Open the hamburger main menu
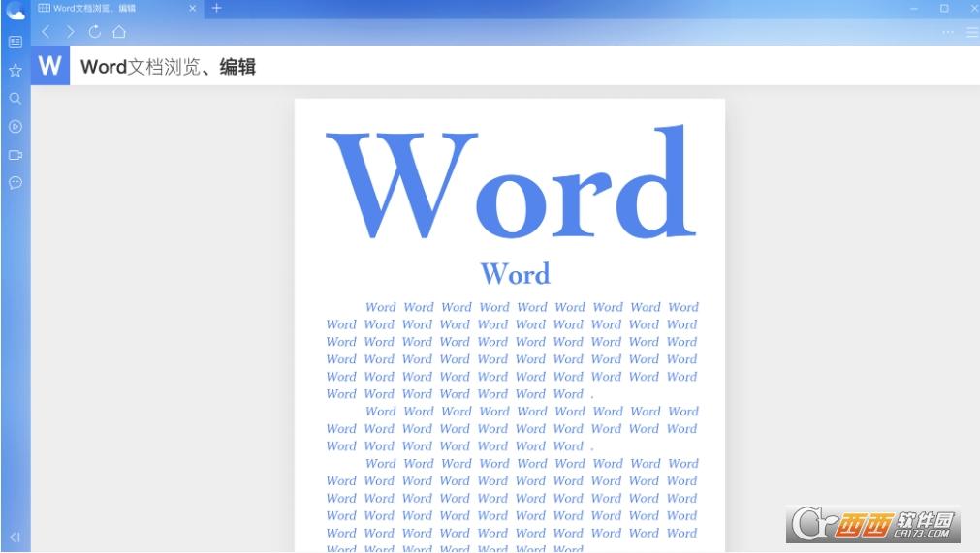 [x=972, y=32]
